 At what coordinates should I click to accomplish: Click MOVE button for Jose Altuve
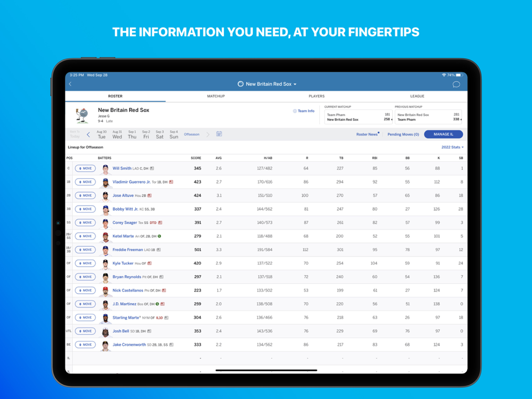[86, 195]
